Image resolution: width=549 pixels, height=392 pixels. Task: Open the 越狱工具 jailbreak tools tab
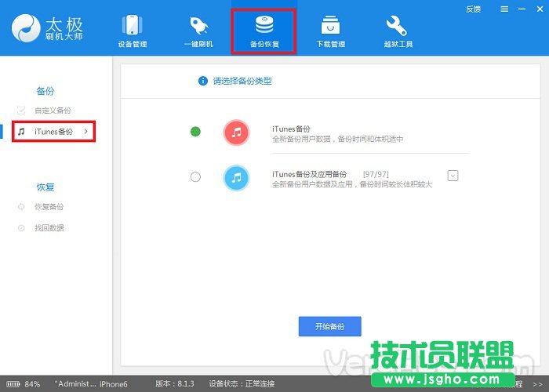398,31
